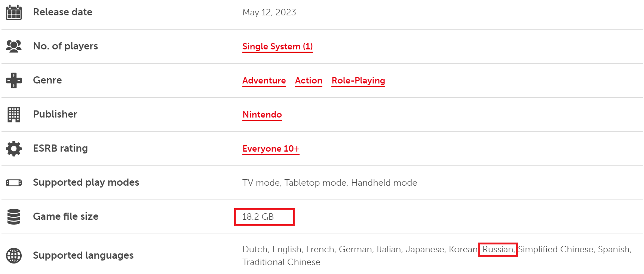Open the Adventure genre link
The image size is (644, 274).
pyautogui.click(x=264, y=80)
